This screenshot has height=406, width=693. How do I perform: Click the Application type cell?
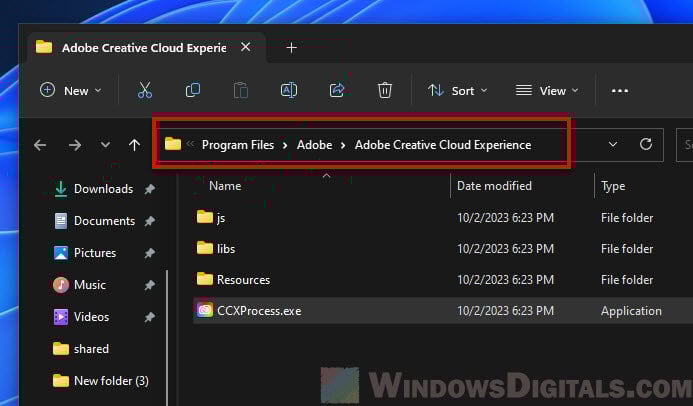[631, 311]
